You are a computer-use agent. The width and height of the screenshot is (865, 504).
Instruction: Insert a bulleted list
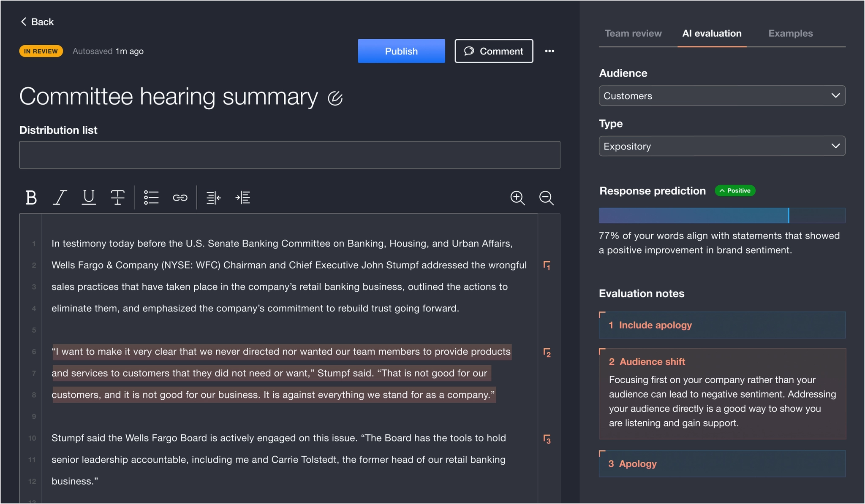point(151,198)
